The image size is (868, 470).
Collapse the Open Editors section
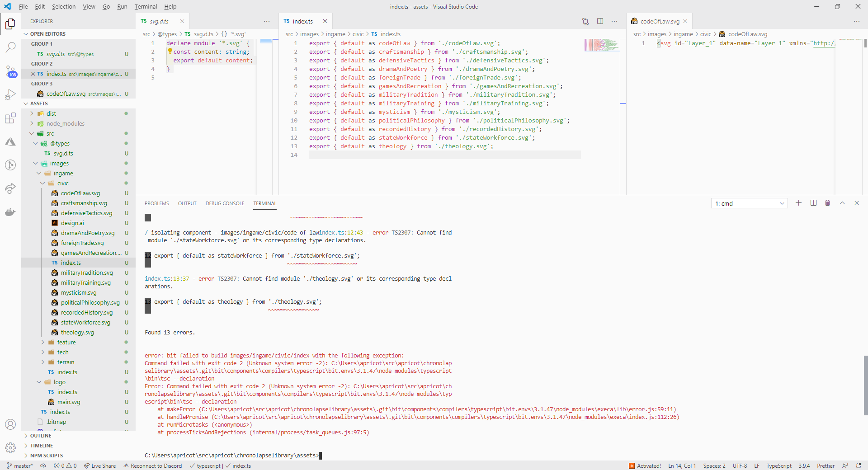(26, 34)
